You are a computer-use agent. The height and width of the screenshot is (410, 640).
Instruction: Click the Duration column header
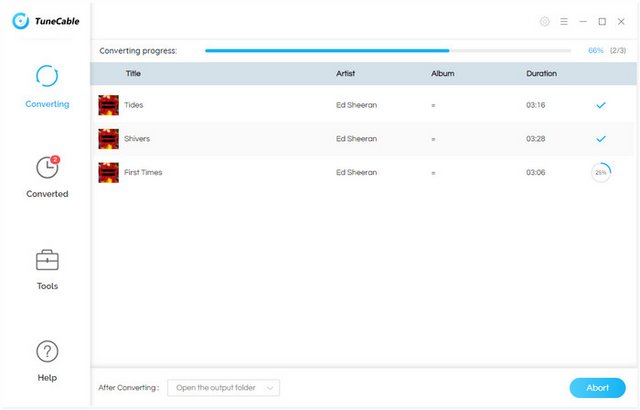coord(541,73)
